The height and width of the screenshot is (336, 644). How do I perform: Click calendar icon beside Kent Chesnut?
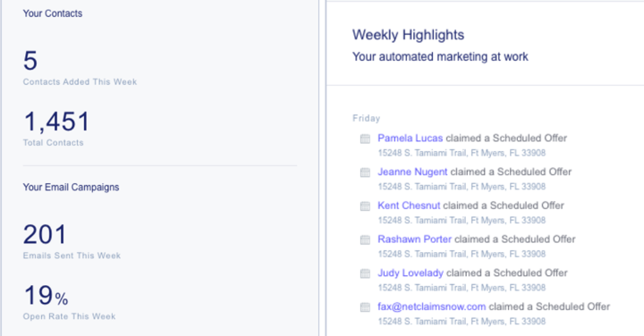(365, 206)
